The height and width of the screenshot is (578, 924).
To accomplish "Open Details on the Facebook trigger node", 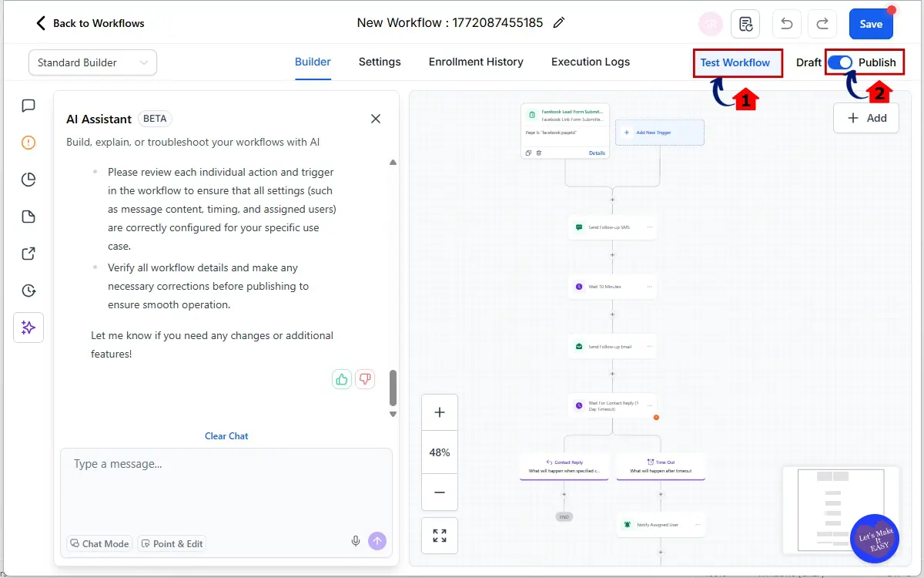I will point(597,153).
